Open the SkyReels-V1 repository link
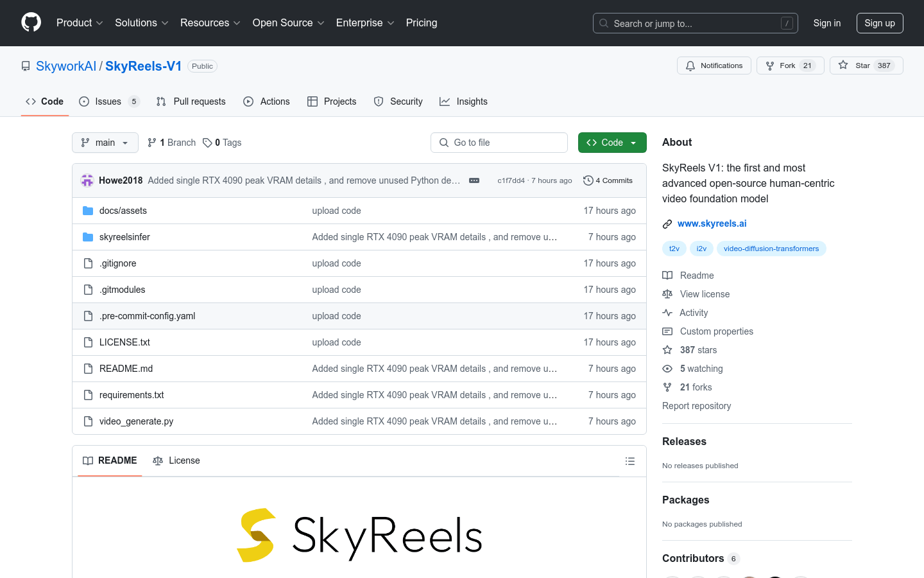Screen dimensions: 924x578 (x=144, y=66)
